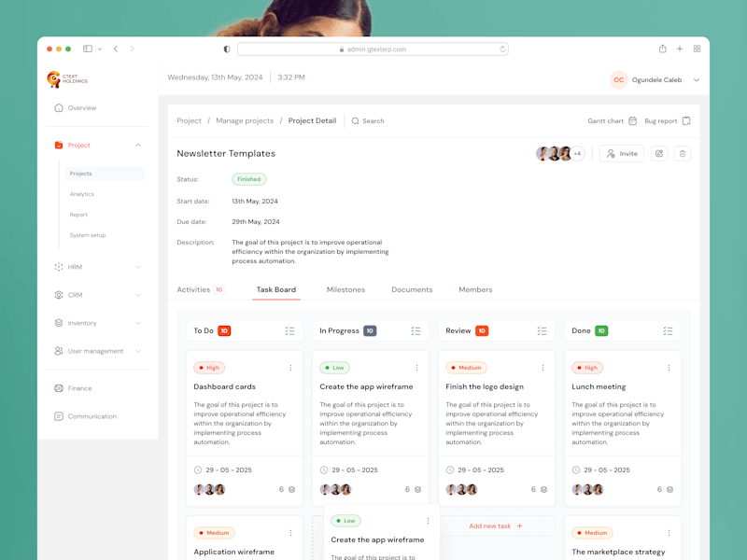Click the HRM icon in sidebar
747x560 pixels.
pyautogui.click(x=59, y=267)
